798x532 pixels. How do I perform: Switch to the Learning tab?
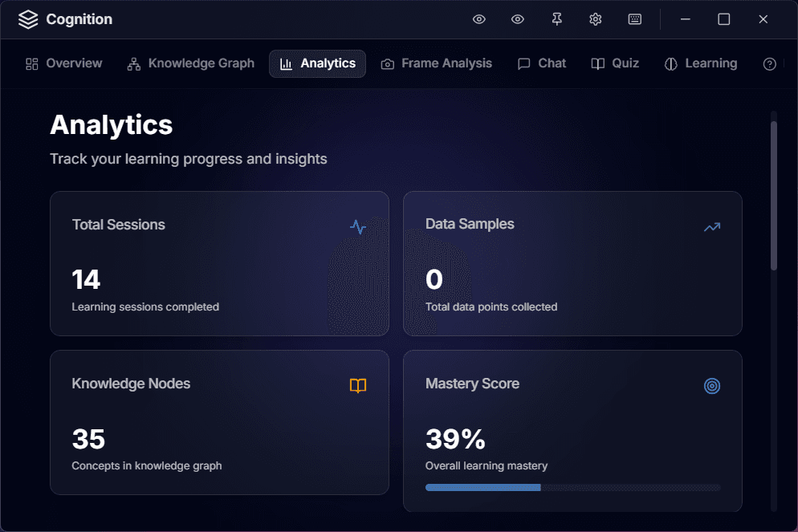coord(701,63)
